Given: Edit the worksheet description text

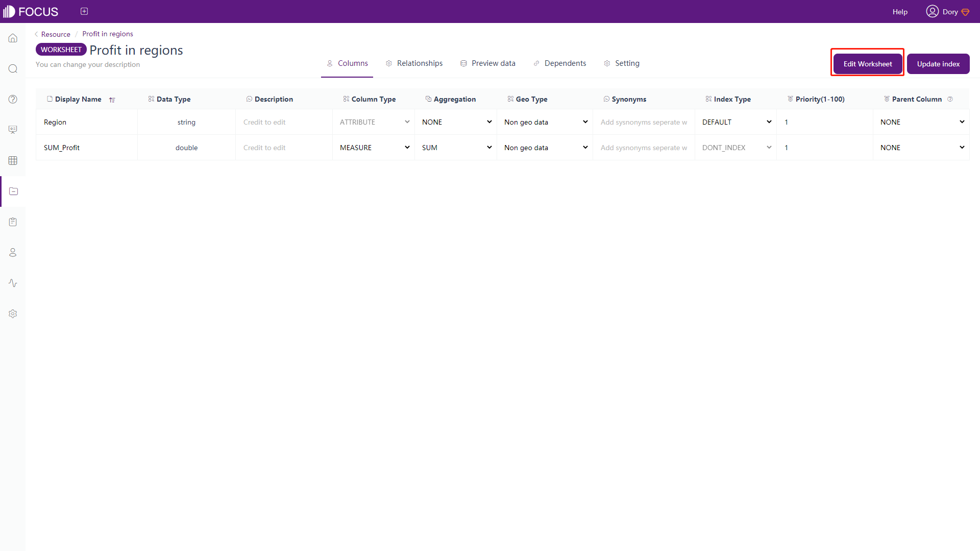Looking at the screenshot, I should coord(88,64).
